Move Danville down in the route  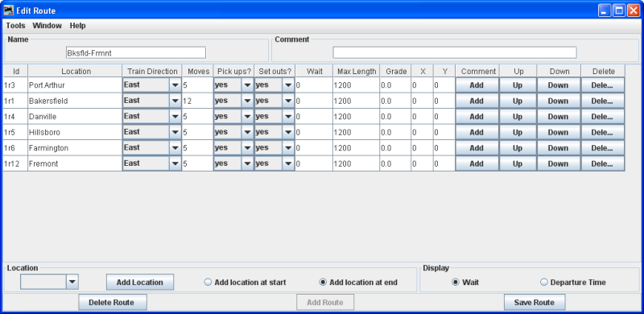click(558, 116)
